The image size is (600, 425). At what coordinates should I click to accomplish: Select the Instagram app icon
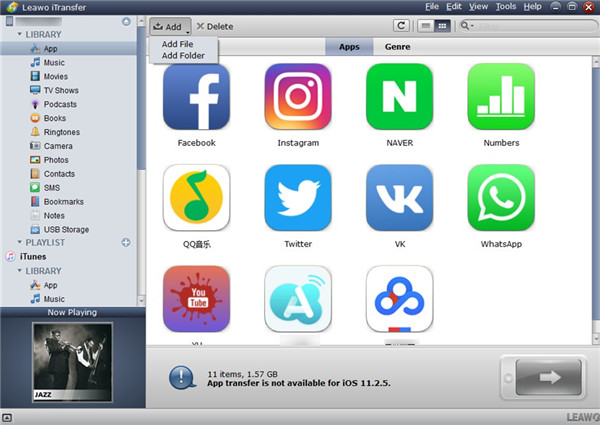pyautogui.click(x=298, y=96)
